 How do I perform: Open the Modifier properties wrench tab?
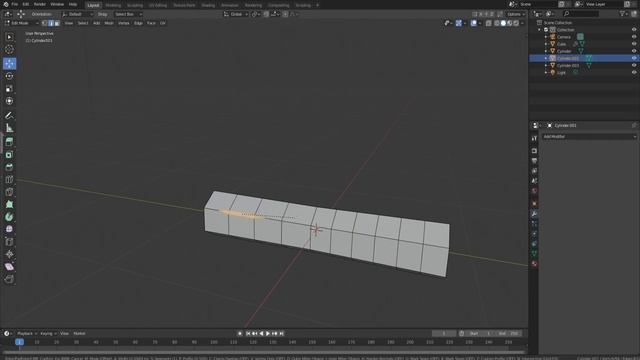click(534, 213)
